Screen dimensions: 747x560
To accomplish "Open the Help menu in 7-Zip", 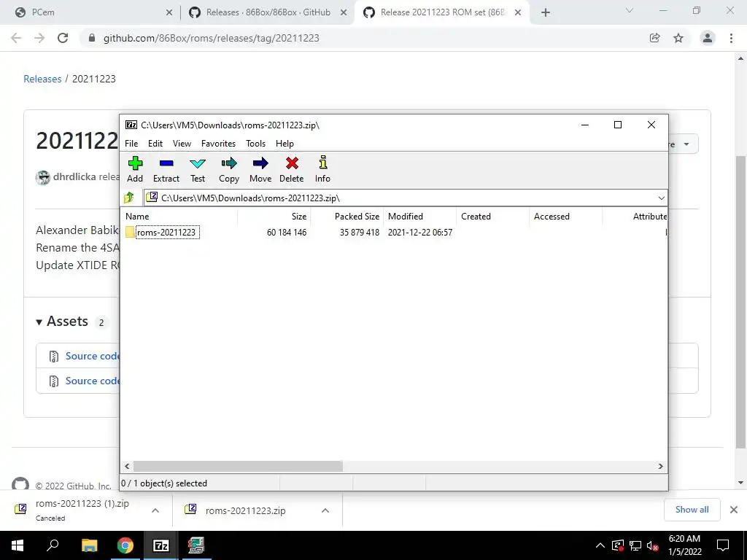I will tap(285, 144).
